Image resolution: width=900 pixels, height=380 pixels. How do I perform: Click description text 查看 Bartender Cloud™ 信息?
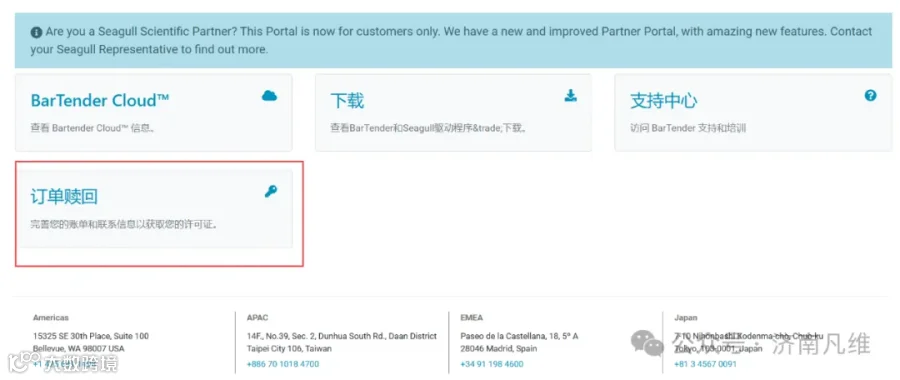[x=93, y=128]
